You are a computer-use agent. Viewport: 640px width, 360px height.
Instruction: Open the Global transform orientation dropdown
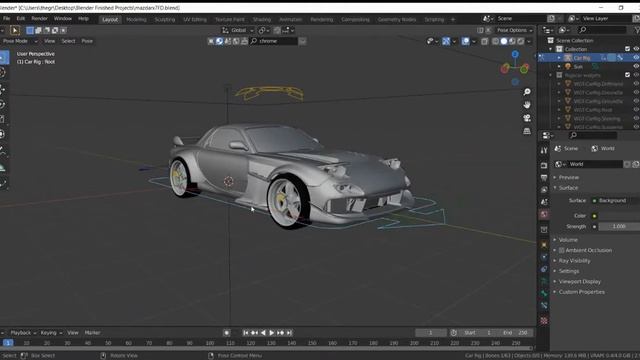tap(238, 30)
